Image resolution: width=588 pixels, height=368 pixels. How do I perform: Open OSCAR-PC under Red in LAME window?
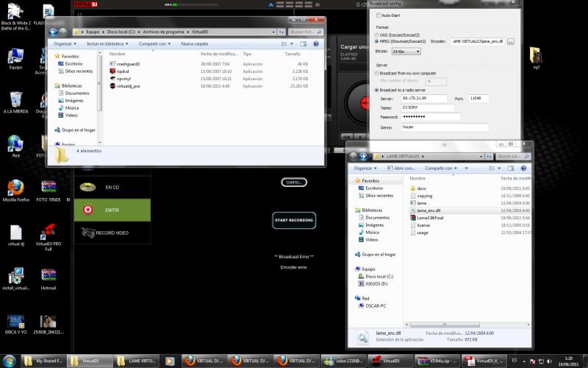point(376,306)
